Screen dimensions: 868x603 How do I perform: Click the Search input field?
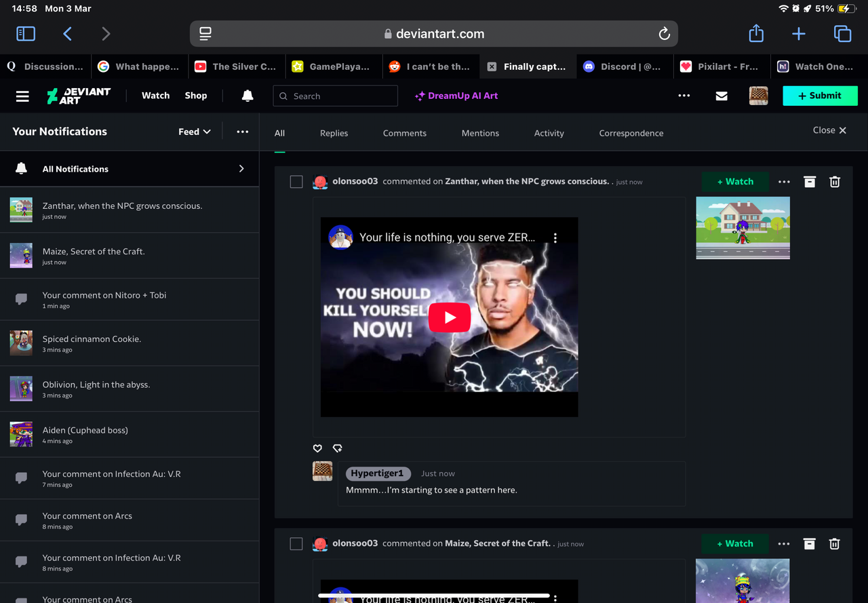coord(335,96)
